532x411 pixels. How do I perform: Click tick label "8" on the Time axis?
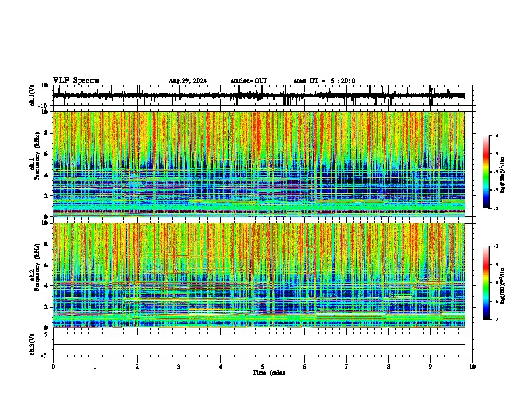388,367
